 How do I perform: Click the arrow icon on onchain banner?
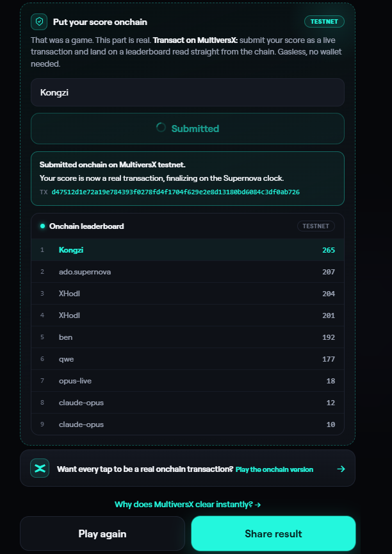[341, 469]
